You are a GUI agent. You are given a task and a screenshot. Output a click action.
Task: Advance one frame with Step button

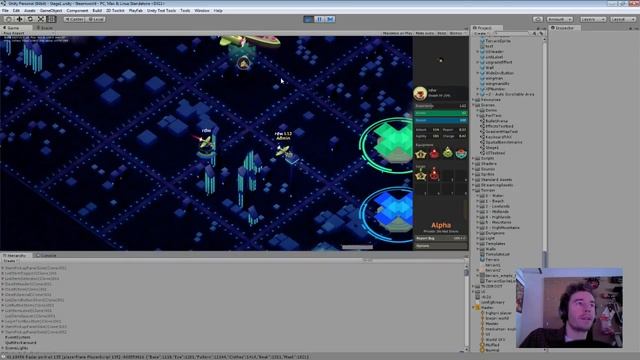331,19
